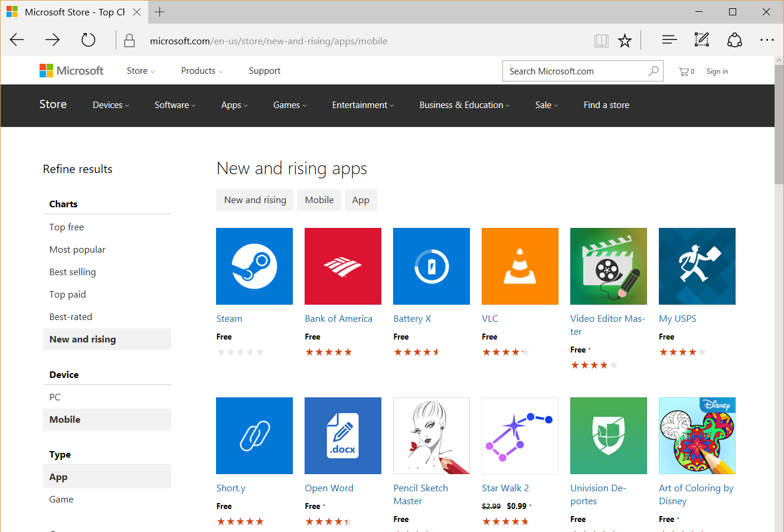Image resolution: width=784 pixels, height=532 pixels.
Task: Click the search magnifier icon
Action: (653, 70)
